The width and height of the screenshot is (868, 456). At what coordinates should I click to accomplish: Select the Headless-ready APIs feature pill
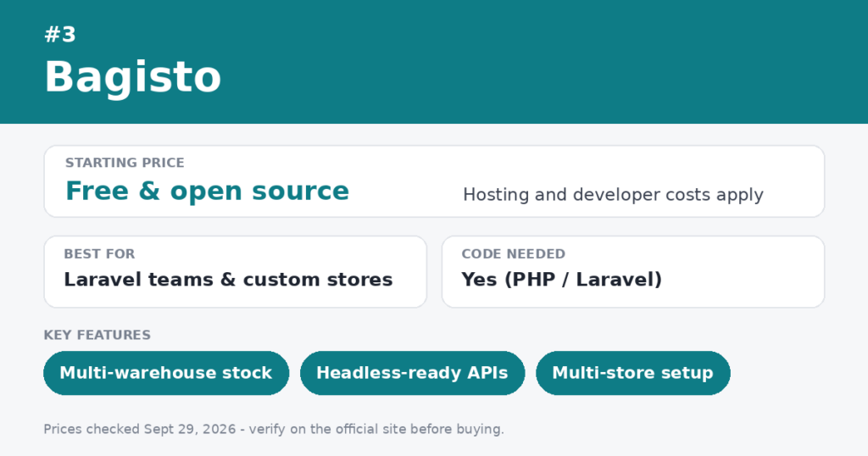pos(413,373)
